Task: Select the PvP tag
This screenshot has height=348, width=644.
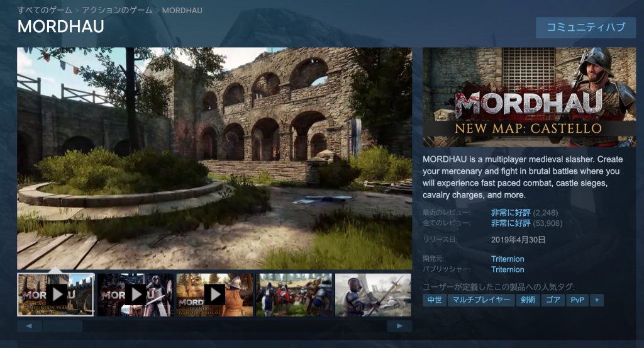Action: point(577,300)
